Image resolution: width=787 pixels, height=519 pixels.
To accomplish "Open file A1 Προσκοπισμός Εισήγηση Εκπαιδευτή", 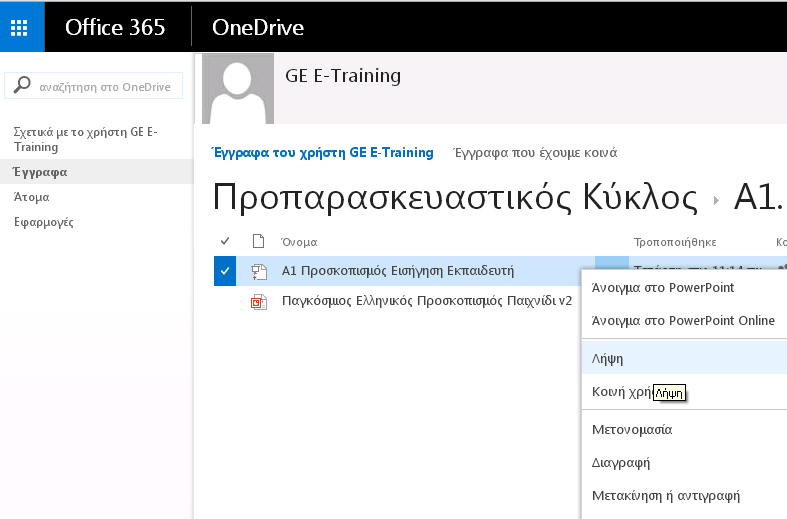I will pyautogui.click(x=398, y=271).
